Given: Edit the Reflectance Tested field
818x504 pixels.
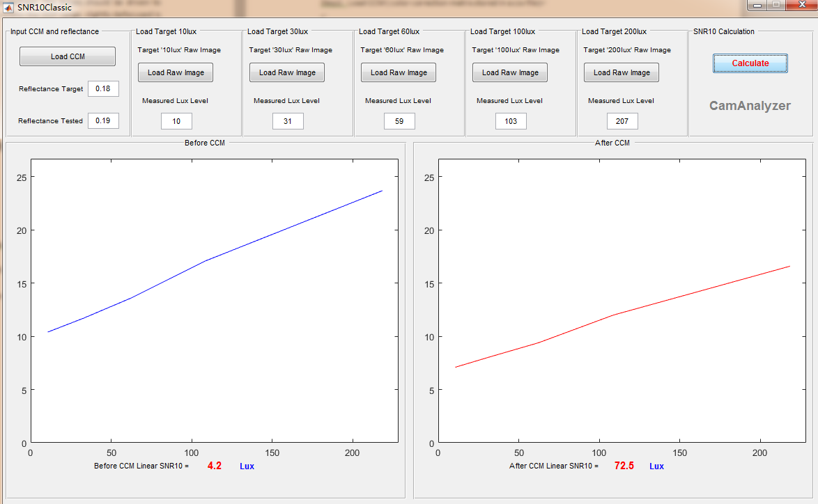Looking at the screenshot, I should pyautogui.click(x=103, y=120).
